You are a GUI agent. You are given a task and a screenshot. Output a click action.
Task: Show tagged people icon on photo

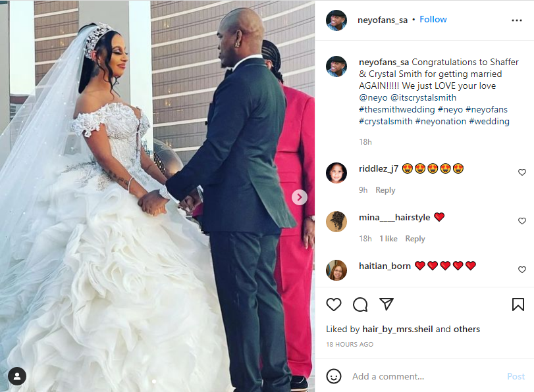click(17, 376)
